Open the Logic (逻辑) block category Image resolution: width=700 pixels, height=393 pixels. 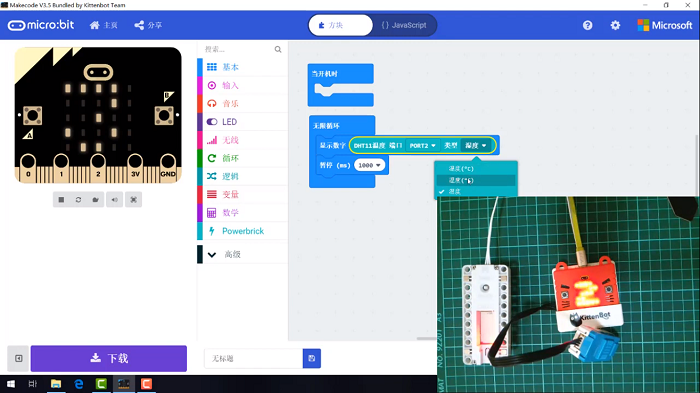(x=242, y=176)
